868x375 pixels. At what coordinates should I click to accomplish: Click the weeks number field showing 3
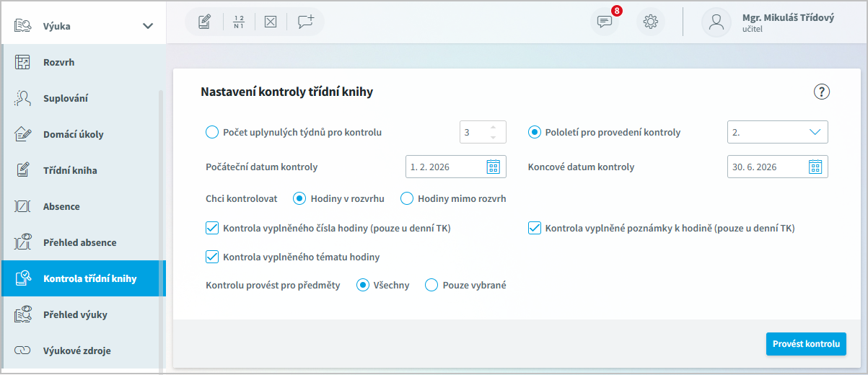point(483,132)
